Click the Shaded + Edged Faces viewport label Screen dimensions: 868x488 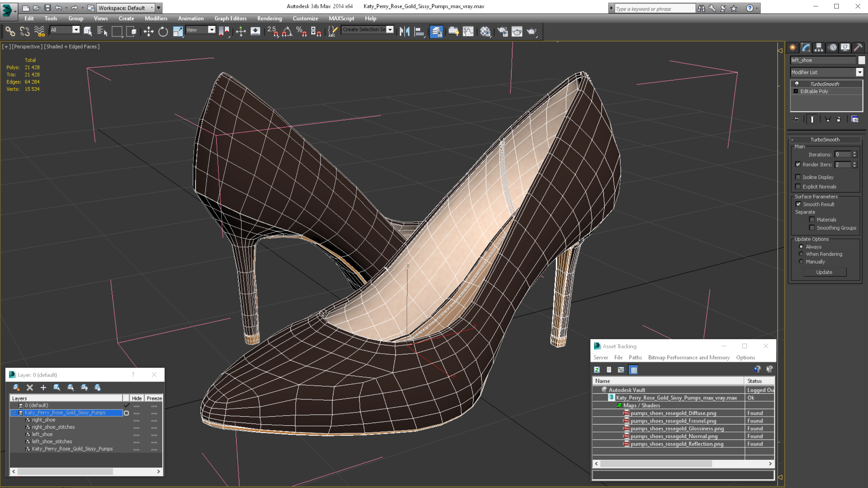72,46
